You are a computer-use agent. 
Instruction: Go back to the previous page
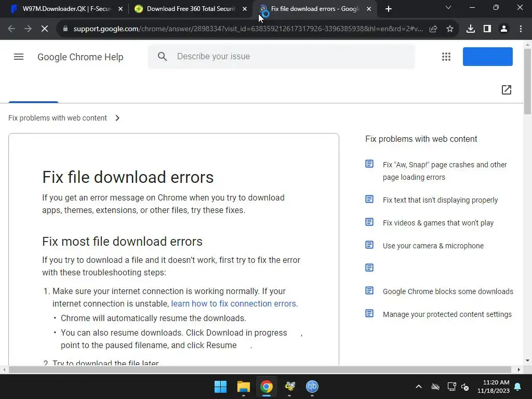point(11,29)
